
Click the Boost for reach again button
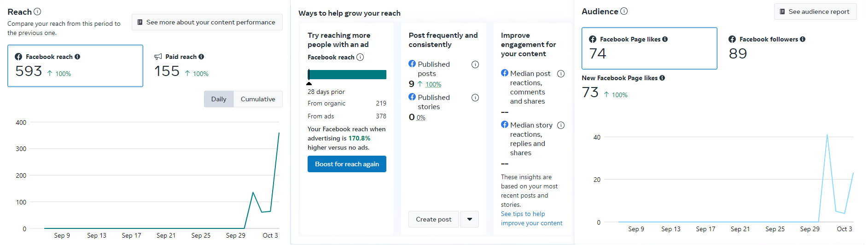click(x=347, y=164)
